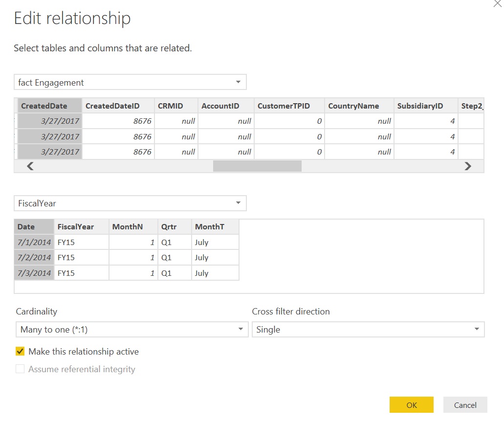Toggle Assume referential integrity checkbox
Image resolution: width=504 pixels, height=425 pixels.
pyautogui.click(x=20, y=369)
